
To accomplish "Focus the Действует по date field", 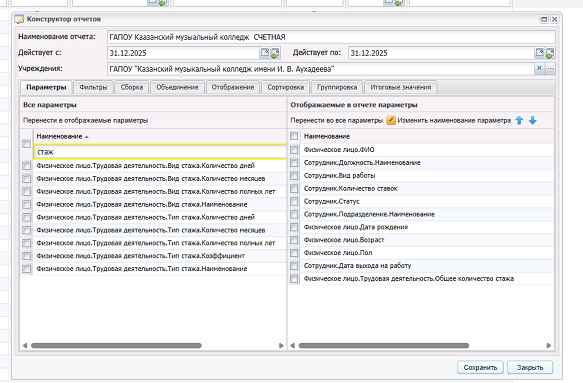I will [441, 53].
